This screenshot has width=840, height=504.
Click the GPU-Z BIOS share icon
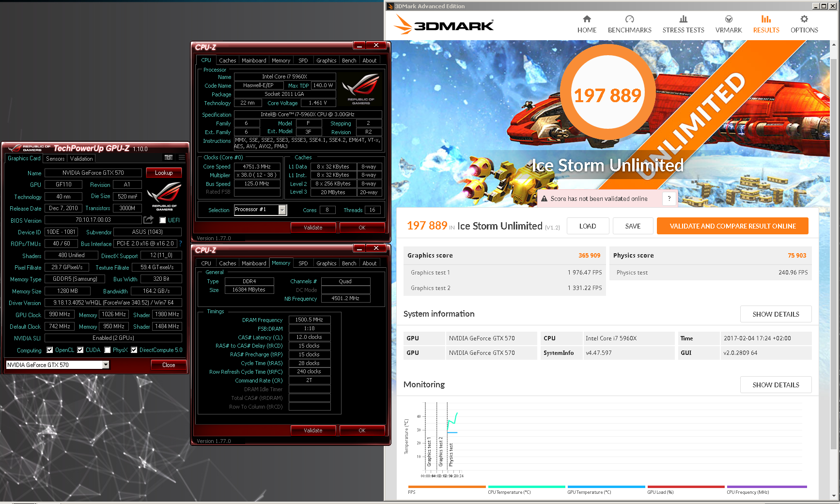pos(149,220)
